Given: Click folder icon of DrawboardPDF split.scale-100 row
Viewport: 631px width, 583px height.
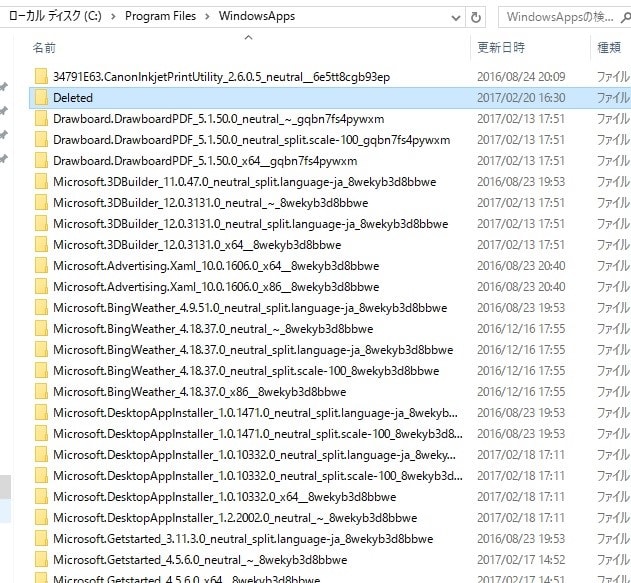Looking at the screenshot, I should pos(41,140).
